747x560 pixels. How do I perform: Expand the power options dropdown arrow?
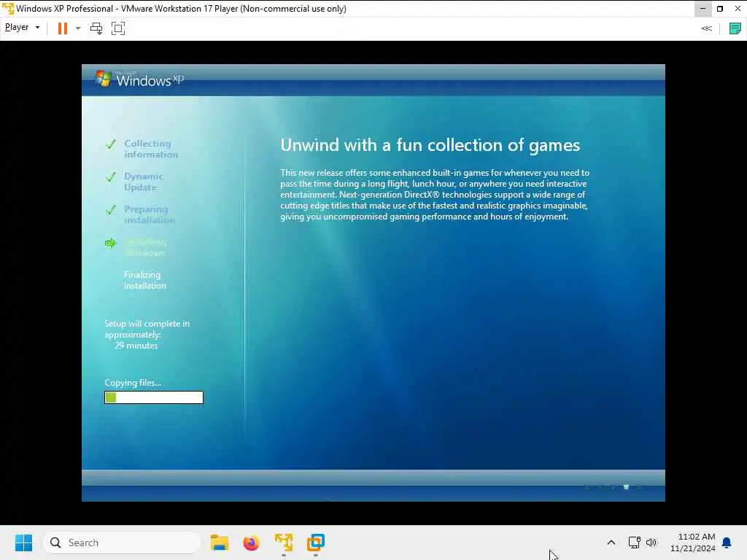coord(78,28)
